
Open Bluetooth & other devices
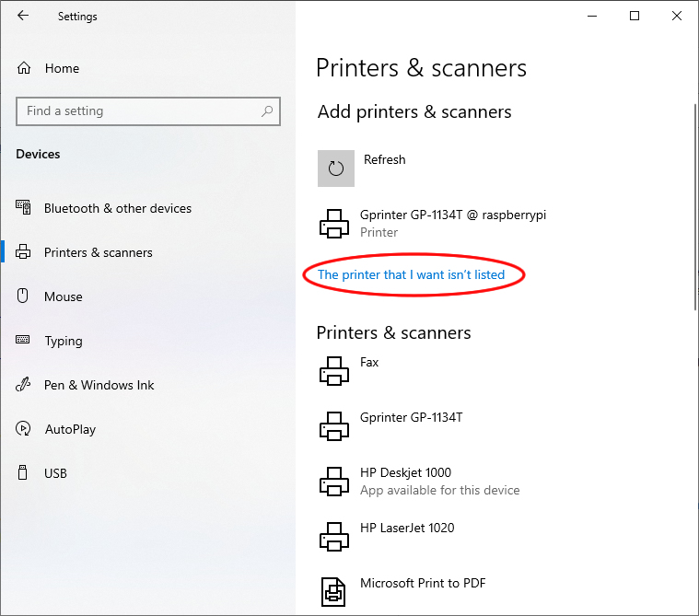pos(118,208)
